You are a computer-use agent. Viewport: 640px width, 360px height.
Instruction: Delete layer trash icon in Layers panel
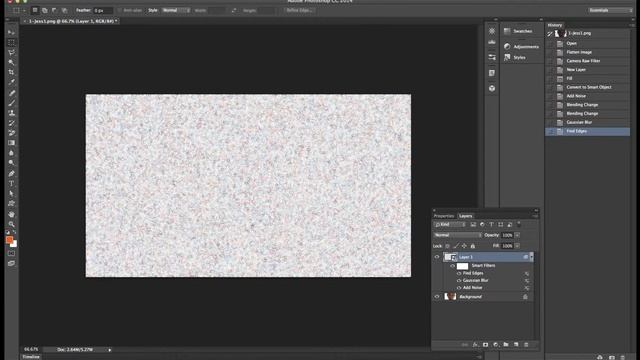[526, 344]
